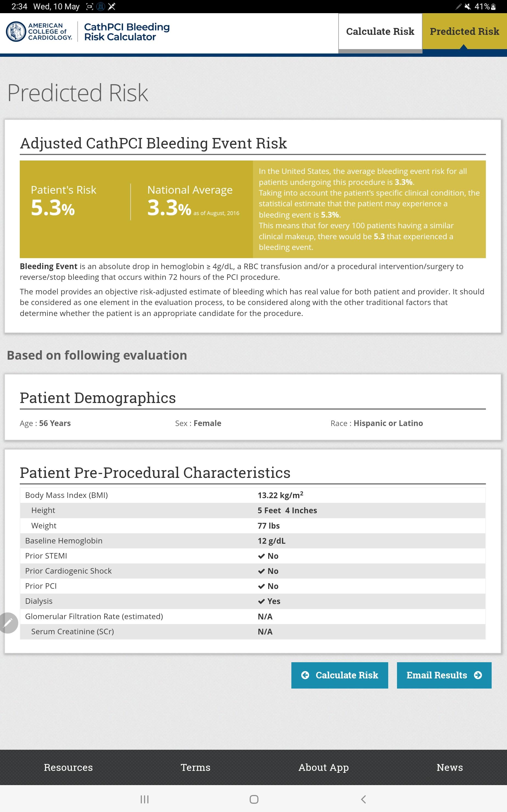Open recent apps with three-bar icon
The image size is (507, 812).
(x=145, y=799)
